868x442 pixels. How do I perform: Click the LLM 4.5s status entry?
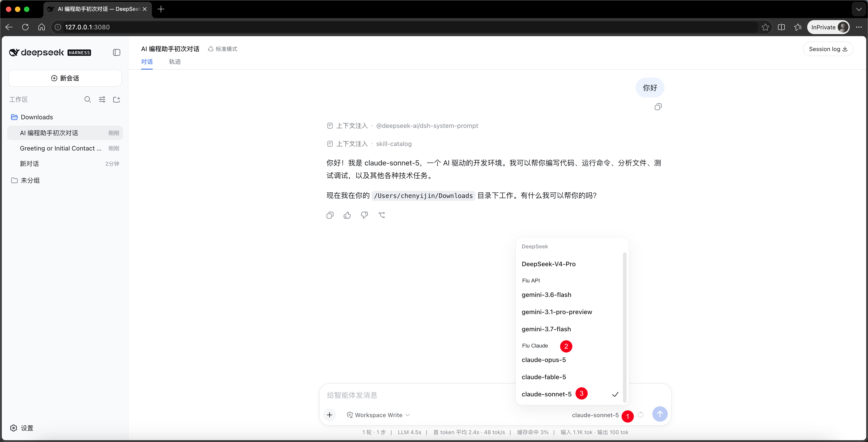click(x=409, y=432)
